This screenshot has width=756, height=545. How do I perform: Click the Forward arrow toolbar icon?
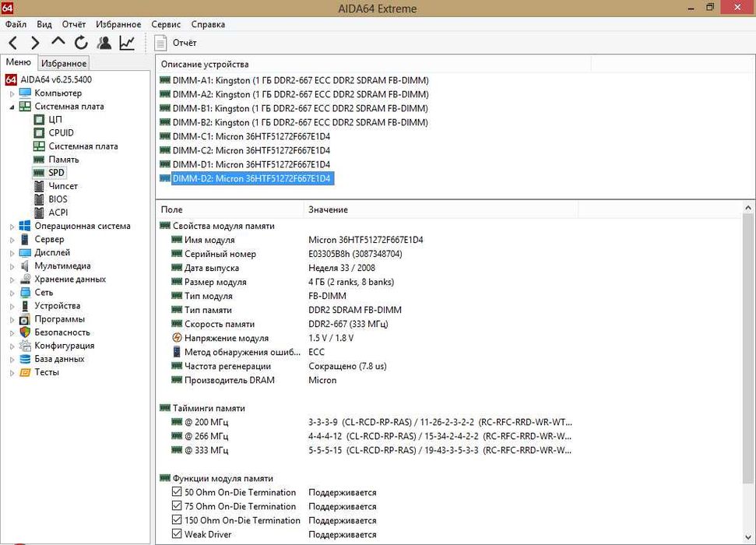click(x=35, y=43)
